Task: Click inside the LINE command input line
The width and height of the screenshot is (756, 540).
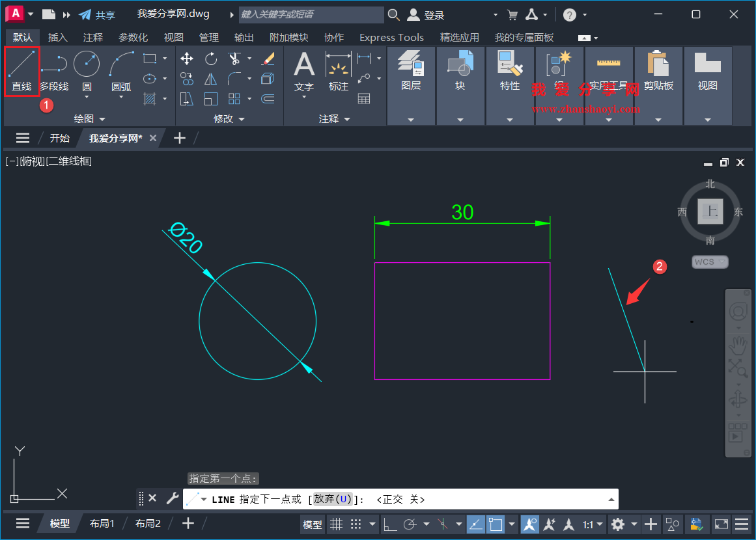Action: [391, 498]
